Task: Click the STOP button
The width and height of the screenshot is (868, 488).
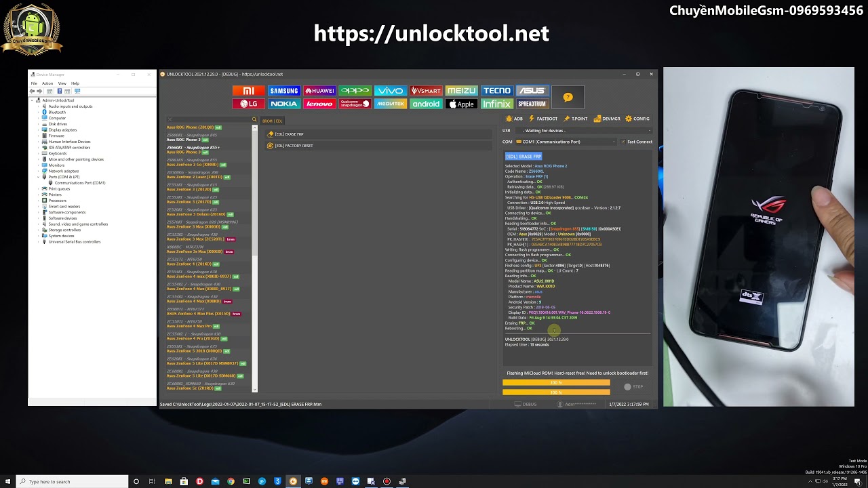Action: coord(633,387)
